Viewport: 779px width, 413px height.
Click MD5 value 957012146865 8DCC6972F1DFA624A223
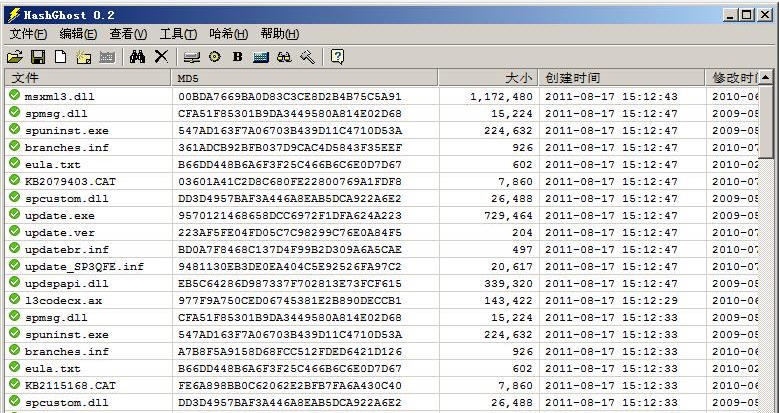click(x=290, y=216)
